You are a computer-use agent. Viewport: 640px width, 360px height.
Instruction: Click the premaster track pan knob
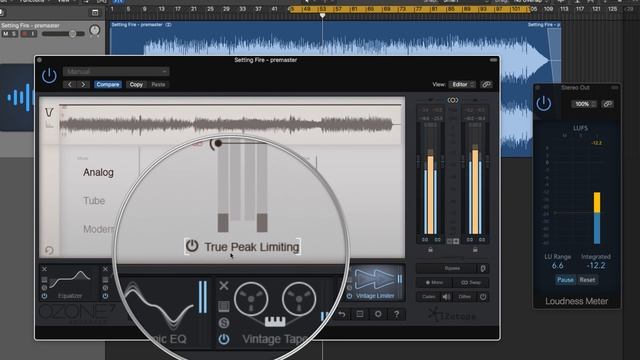(x=95, y=30)
